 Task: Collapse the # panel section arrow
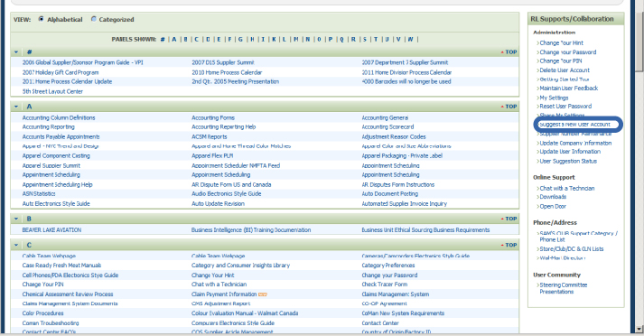coord(16,52)
